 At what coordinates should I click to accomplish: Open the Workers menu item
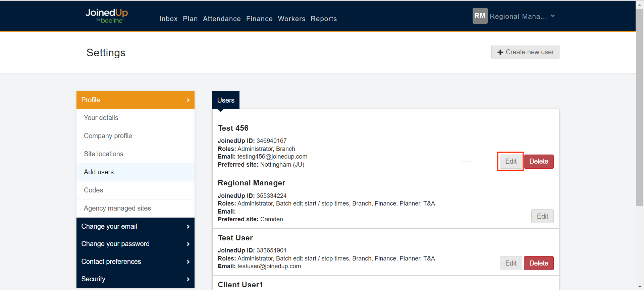[x=291, y=19]
